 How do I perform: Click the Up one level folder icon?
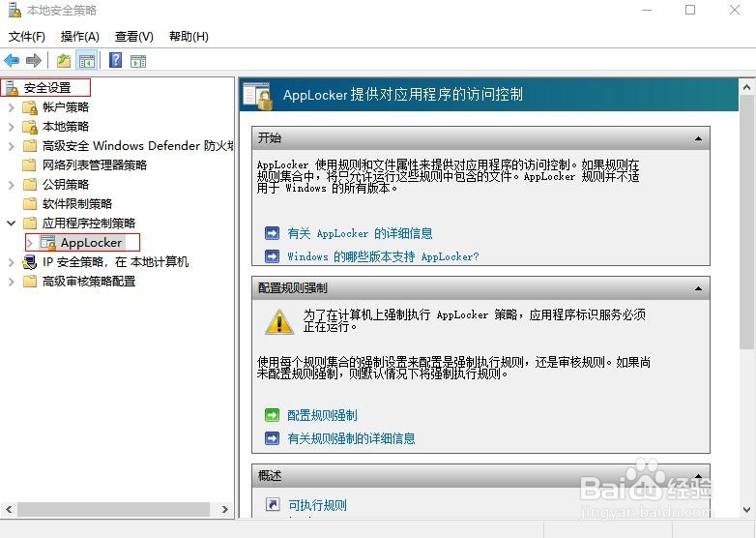pyautogui.click(x=64, y=61)
